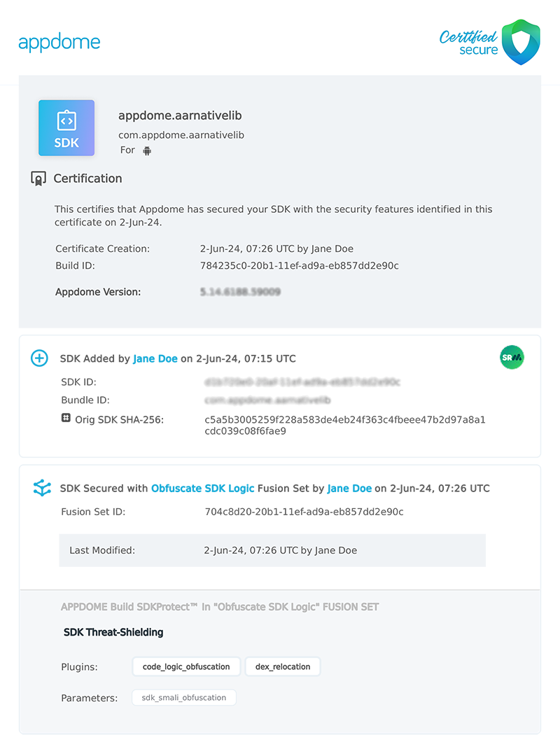Open Jane Doe link in SDK Secured
This screenshot has height=735, width=560.
click(x=349, y=488)
